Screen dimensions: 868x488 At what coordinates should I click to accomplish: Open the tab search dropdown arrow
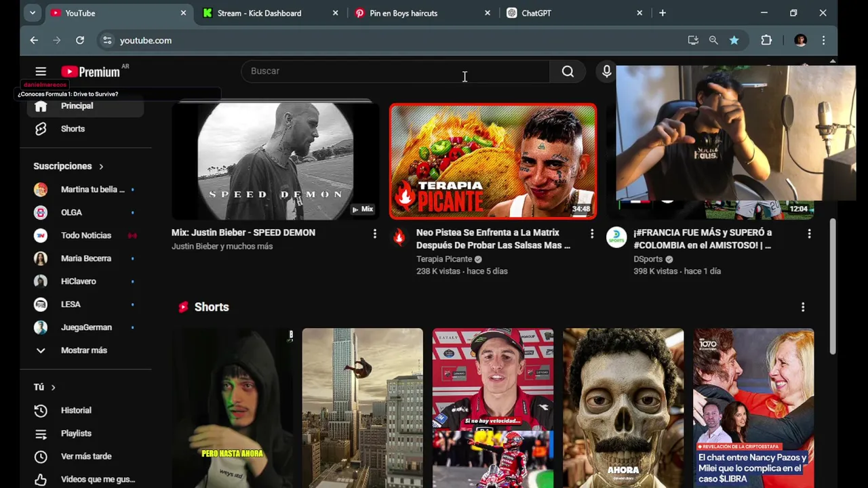pos(32,13)
